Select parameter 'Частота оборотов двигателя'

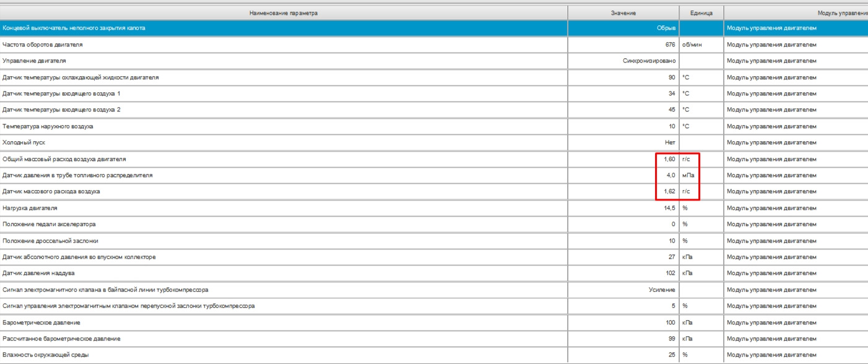pos(43,45)
